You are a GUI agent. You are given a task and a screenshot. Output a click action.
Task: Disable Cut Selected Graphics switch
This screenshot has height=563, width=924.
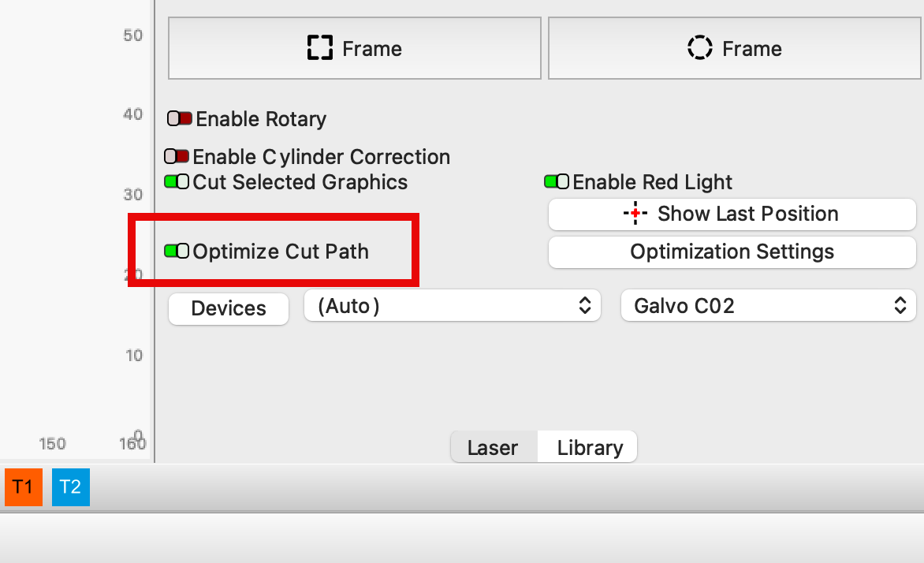pyautogui.click(x=177, y=182)
